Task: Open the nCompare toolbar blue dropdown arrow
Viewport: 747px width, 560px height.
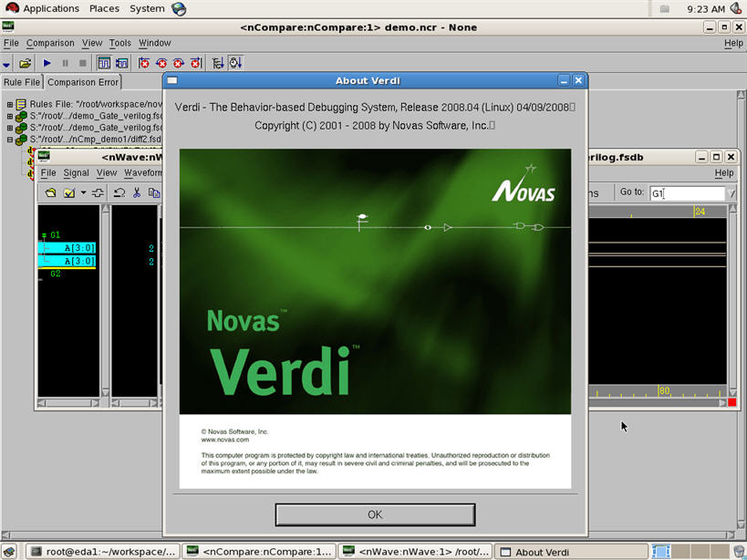Action: 6,64
